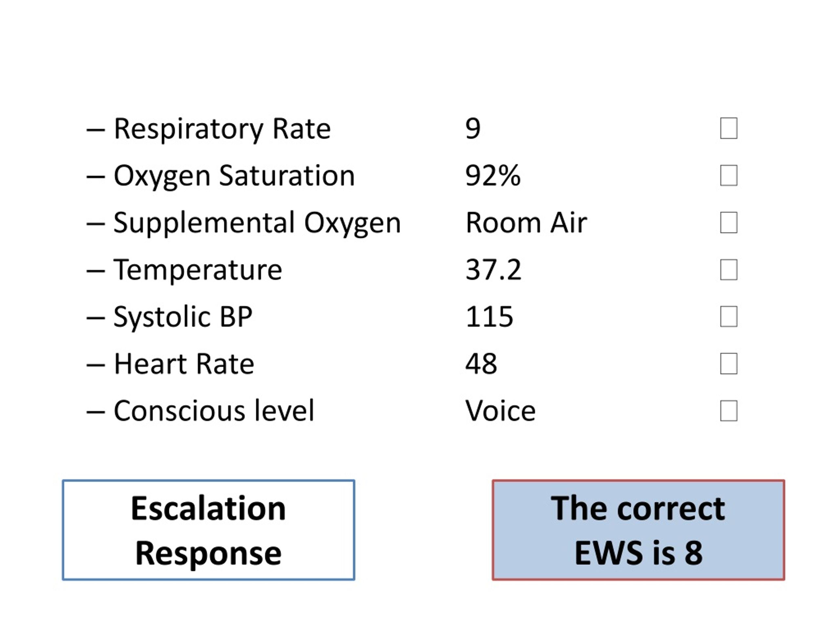840x630 pixels.
Task: Tick the Supplemental Oxygen checkbox
Action: click(729, 222)
